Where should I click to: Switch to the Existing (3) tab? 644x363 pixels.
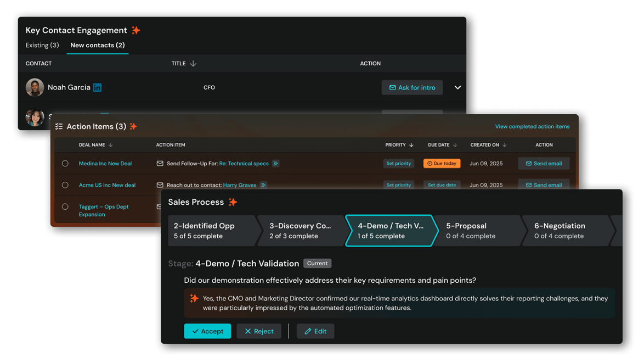pyautogui.click(x=42, y=45)
